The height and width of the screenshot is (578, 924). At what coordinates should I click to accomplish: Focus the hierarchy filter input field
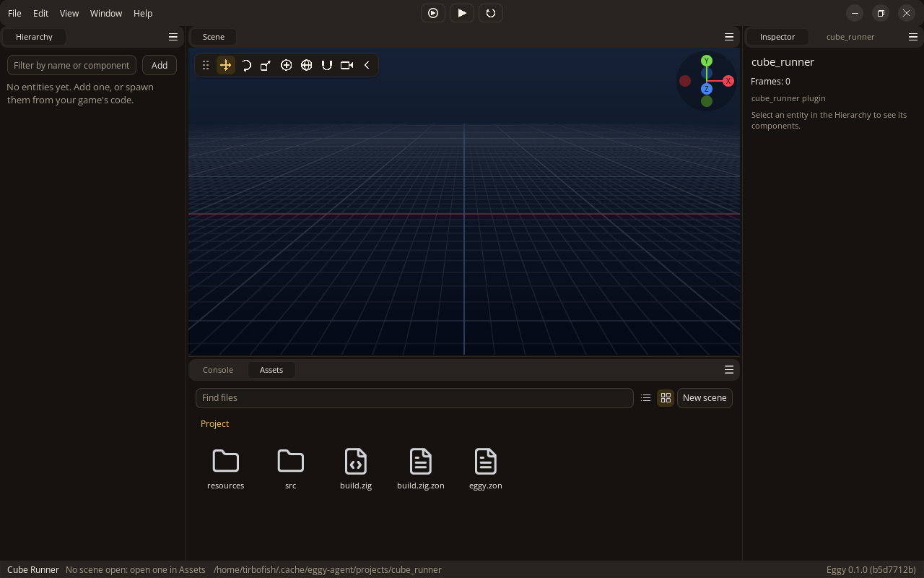71,65
